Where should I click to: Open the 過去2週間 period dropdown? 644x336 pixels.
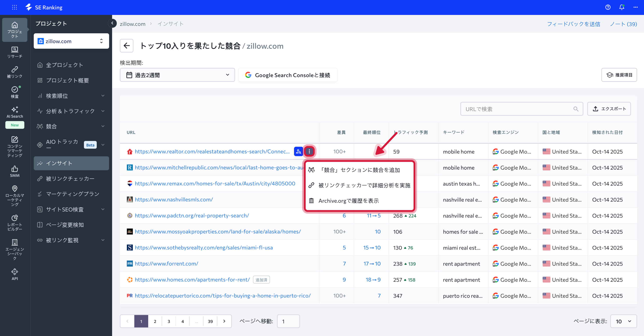[x=177, y=75]
